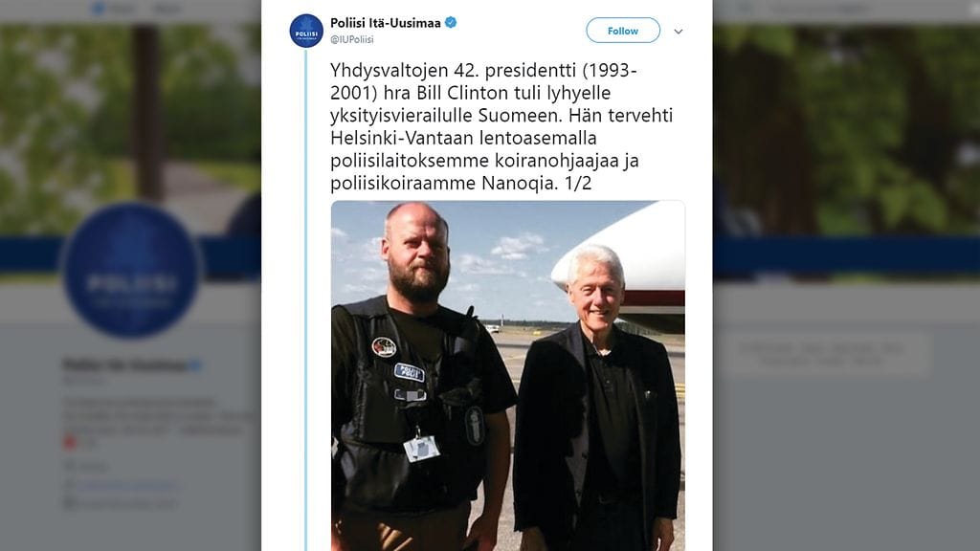Click the blurred joined-date calendar icon
This screenshot has height=551, width=980.
coord(69,503)
